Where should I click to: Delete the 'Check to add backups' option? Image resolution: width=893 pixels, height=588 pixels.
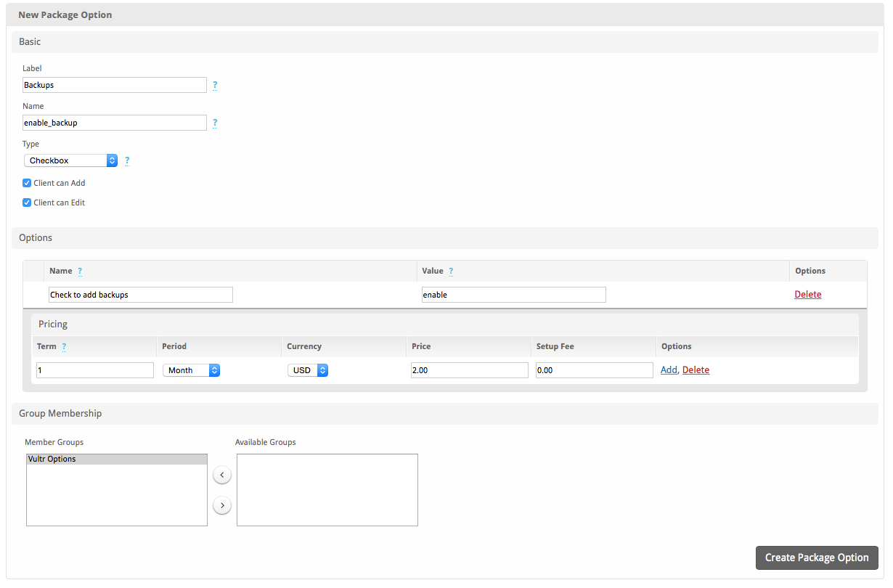[x=808, y=294]
